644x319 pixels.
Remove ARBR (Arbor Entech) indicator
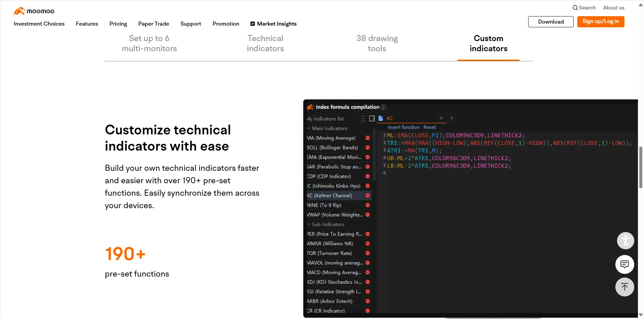point(368,301)
